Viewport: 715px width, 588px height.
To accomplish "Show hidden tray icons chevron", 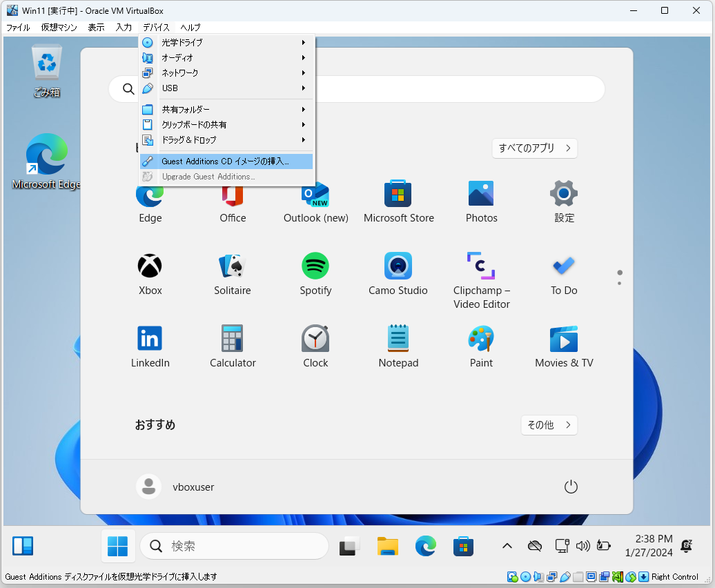I will click(507, 546).
